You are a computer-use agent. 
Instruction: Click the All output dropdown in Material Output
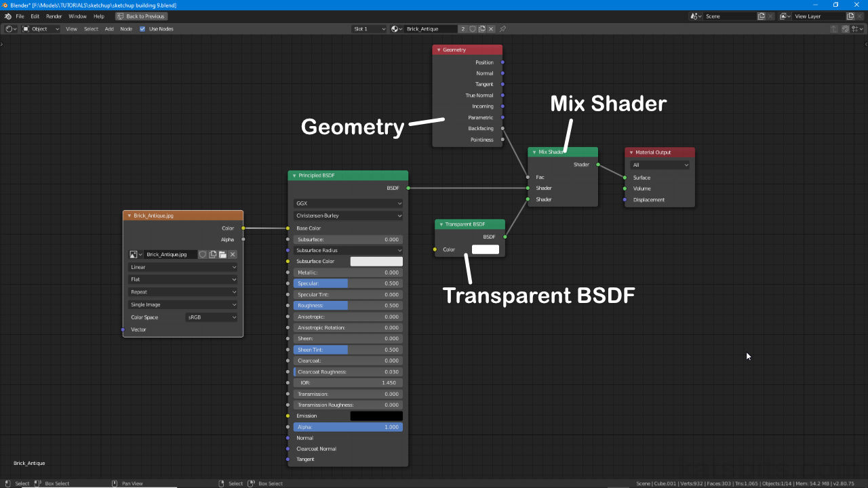pyautogui.click(x=660, y=165)
